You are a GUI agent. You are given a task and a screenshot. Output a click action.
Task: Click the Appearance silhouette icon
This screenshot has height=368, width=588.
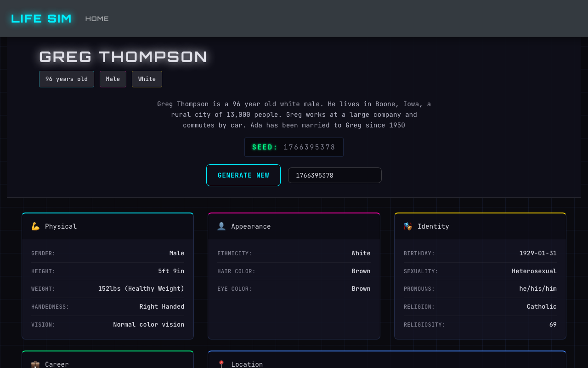tap(221, 226)
